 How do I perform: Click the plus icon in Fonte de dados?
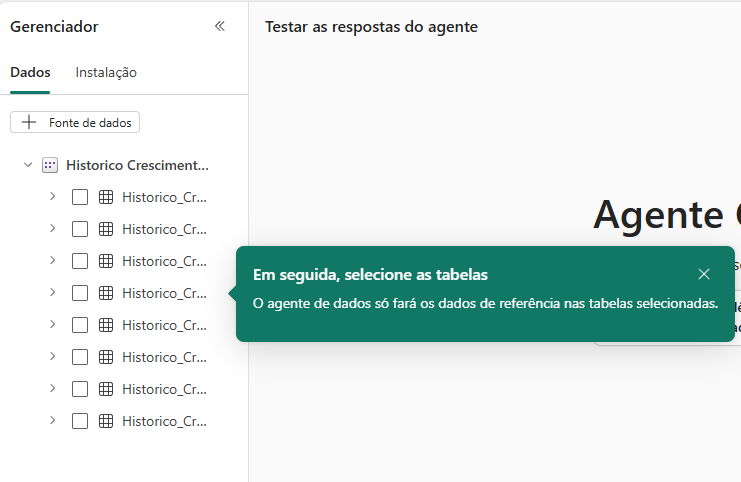29,122
